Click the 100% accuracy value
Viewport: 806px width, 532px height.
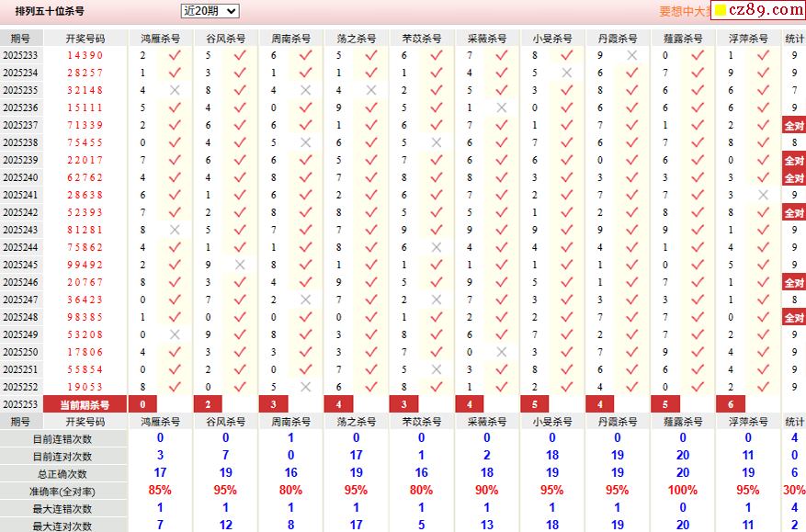pyautogui.click(x=683, y=491)
